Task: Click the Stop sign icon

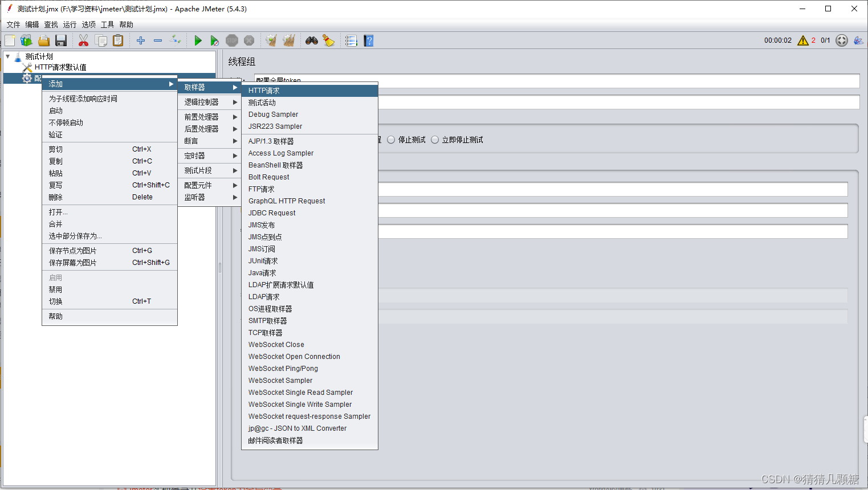Action: pyautogui.click(x=232, y=40)
